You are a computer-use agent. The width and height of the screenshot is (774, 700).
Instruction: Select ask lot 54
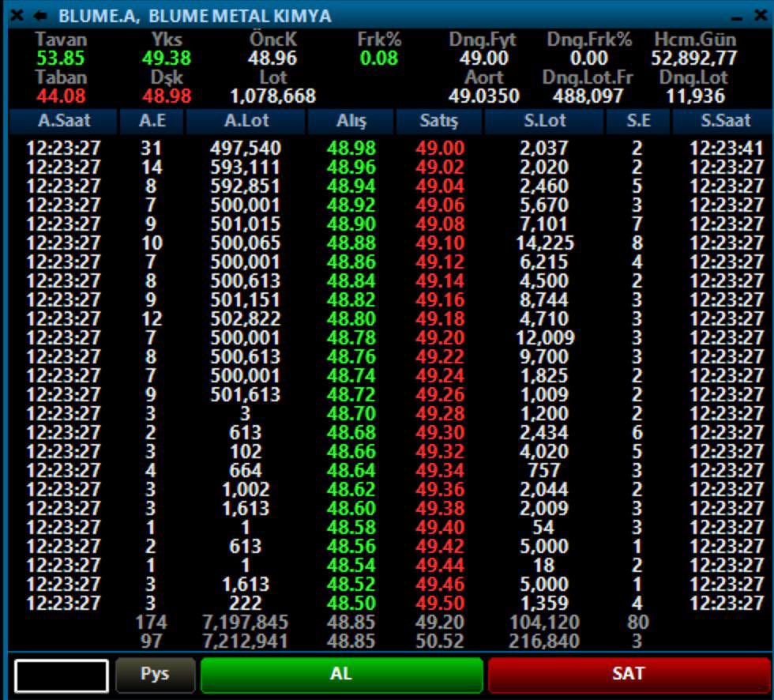pyautogui.click(x=543, y=528)
